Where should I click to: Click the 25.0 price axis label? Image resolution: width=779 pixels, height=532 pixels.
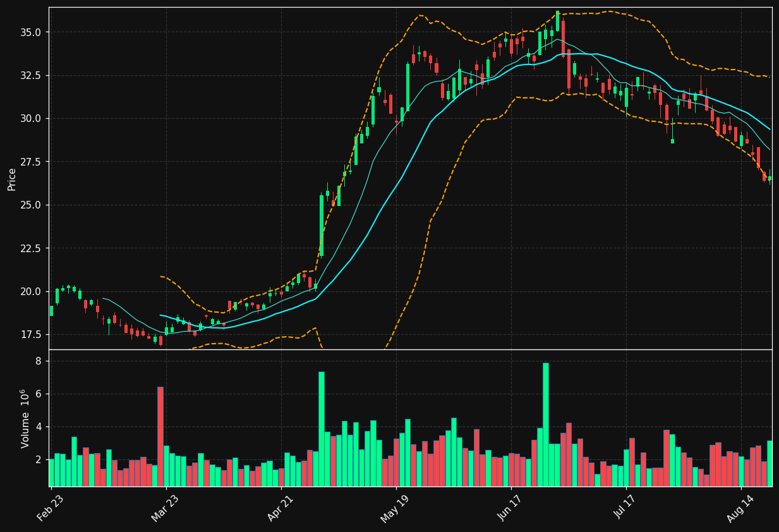coord(32,205)
